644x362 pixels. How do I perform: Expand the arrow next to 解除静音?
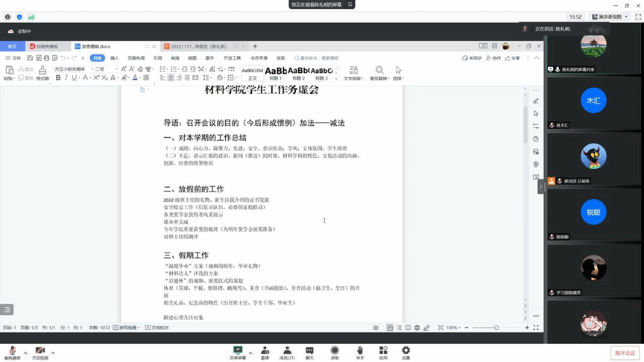(25, 352)
